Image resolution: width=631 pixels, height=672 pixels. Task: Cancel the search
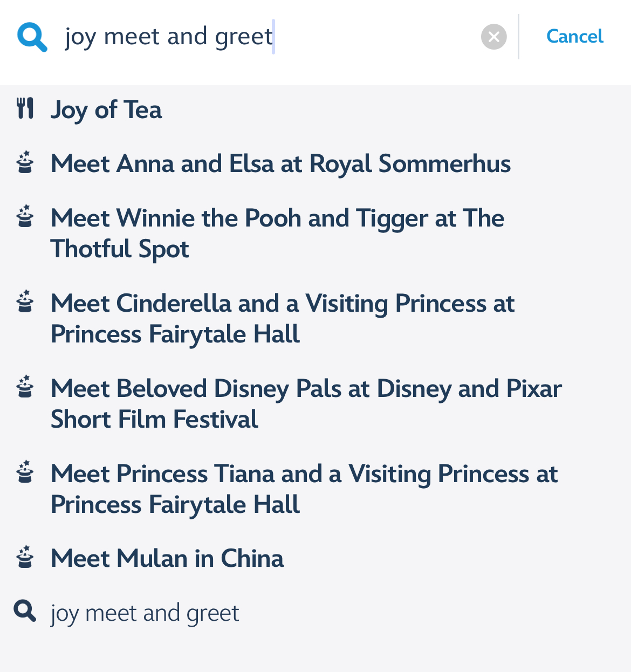[574, 37]
